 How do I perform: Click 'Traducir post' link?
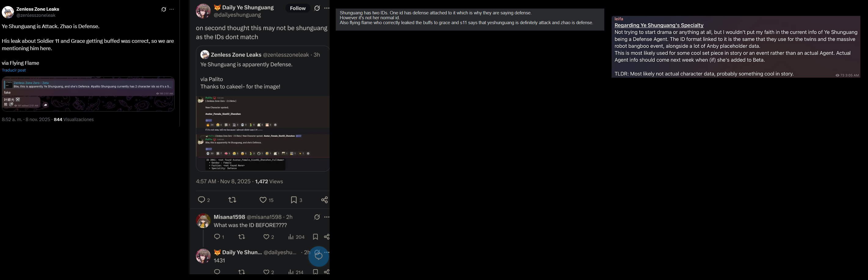pyautogui.click(x=14, y=70)
